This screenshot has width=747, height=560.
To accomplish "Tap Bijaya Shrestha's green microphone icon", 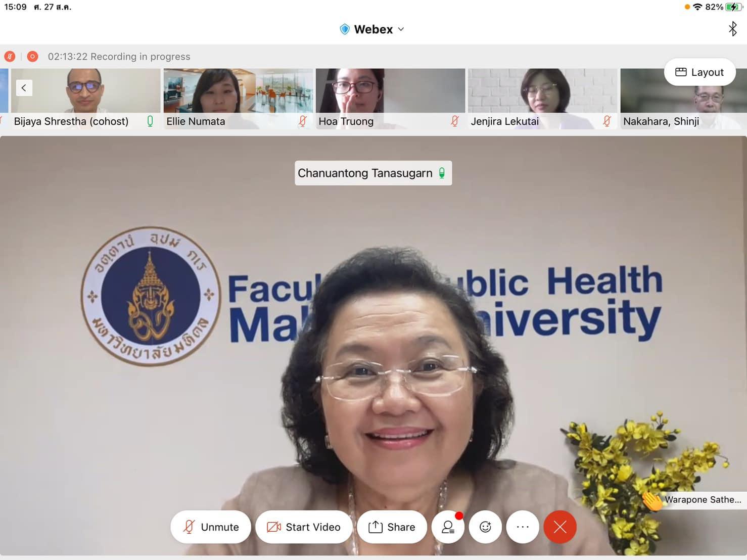I will [x=150, y=121].
